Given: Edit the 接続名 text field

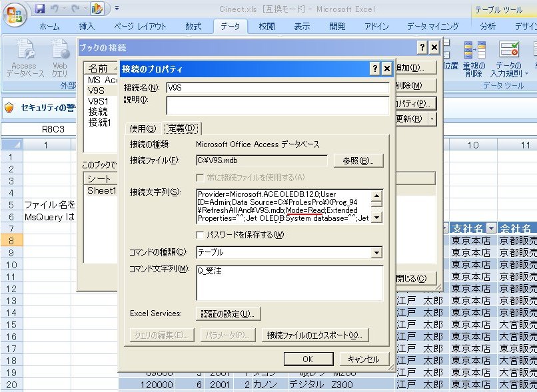Looking at the screenshot, I should [277, 88].
